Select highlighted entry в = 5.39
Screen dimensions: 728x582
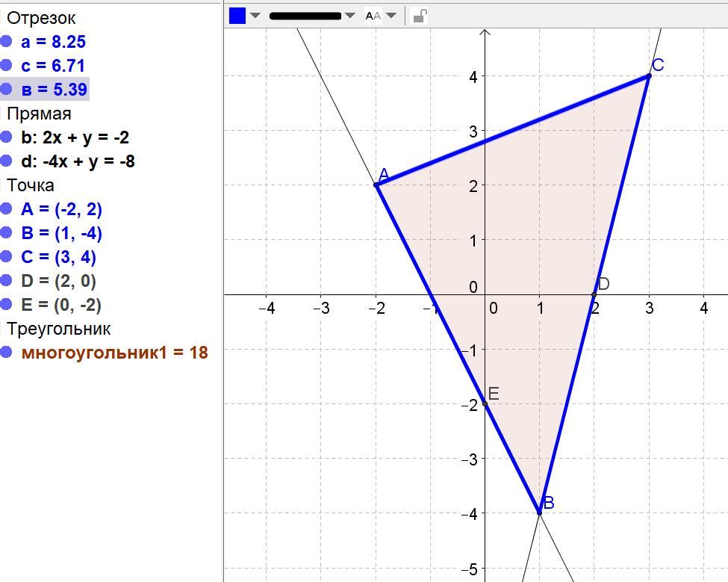point(55,89)
